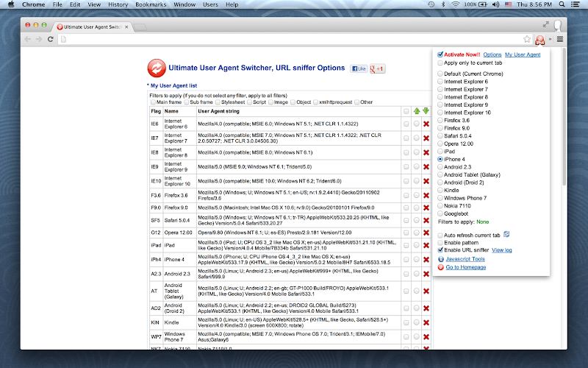The image size is (588, 368).
Task: Open the Options link in popup
Action: (x=492, y=54)
